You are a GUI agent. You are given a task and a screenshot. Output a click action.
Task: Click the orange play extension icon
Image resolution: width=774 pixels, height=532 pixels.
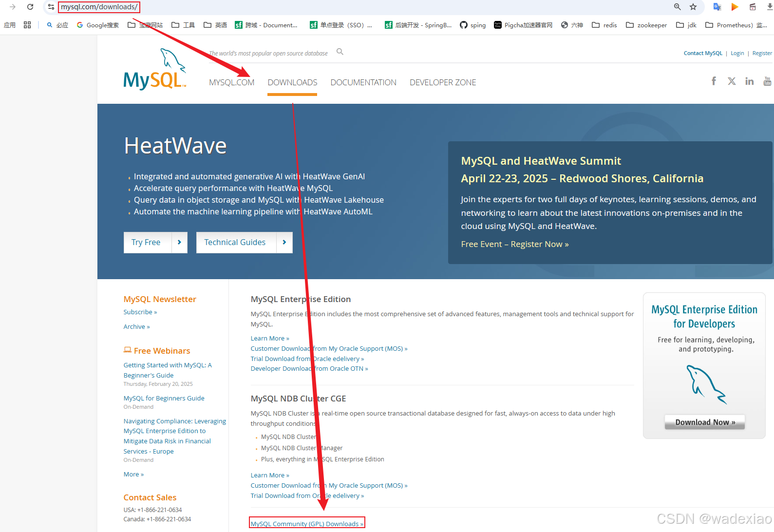735,7
